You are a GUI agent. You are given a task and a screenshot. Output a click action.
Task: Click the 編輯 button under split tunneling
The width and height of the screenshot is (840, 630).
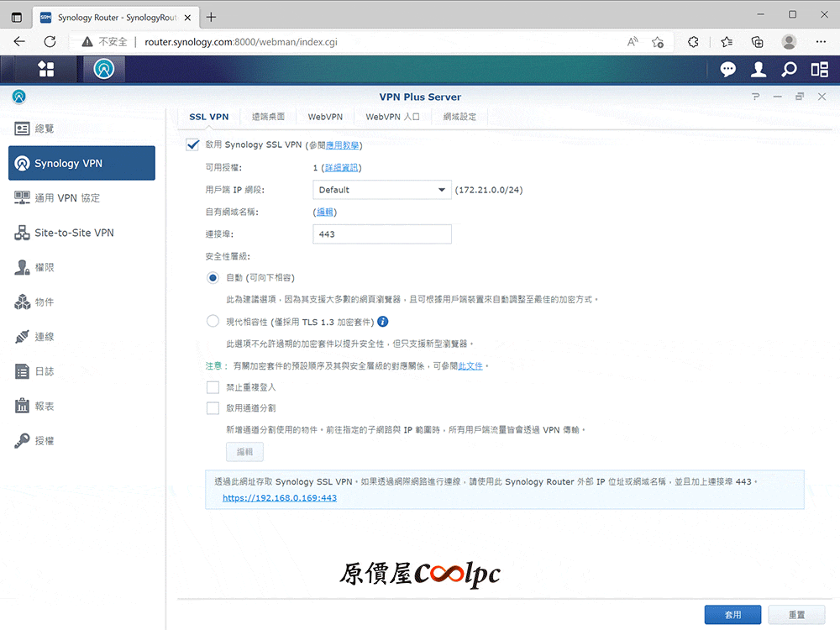pyautogui.click(x=244, y=452)
